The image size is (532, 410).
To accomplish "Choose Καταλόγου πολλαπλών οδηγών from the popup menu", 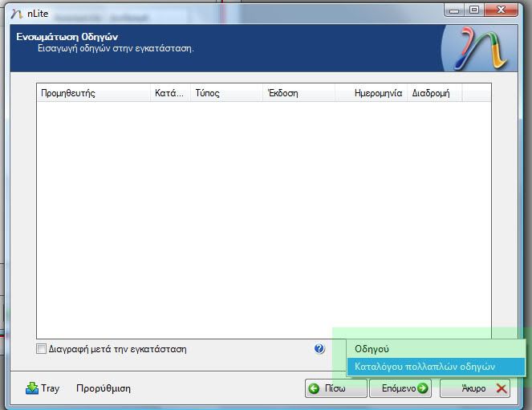I will (x=424, y=367).
